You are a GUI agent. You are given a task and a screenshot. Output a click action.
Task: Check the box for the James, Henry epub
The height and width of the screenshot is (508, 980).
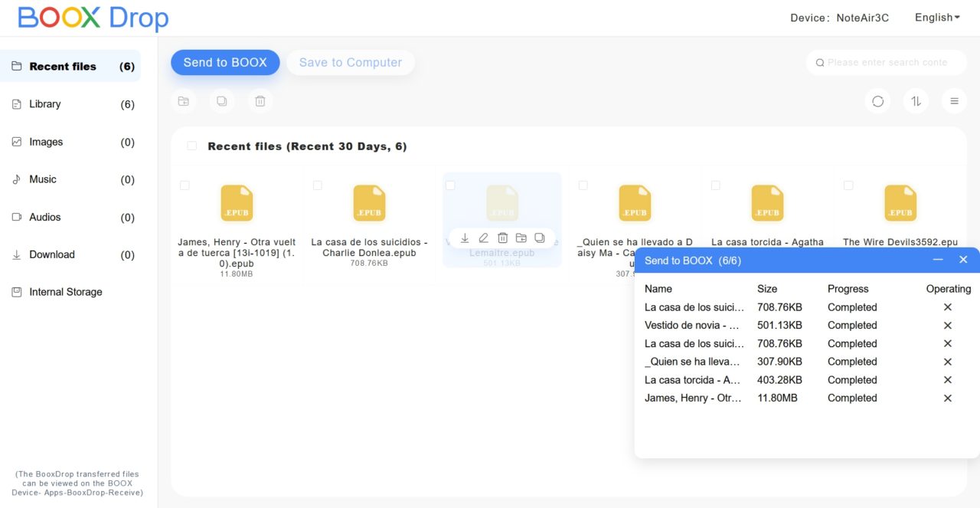tap(185, 185)
